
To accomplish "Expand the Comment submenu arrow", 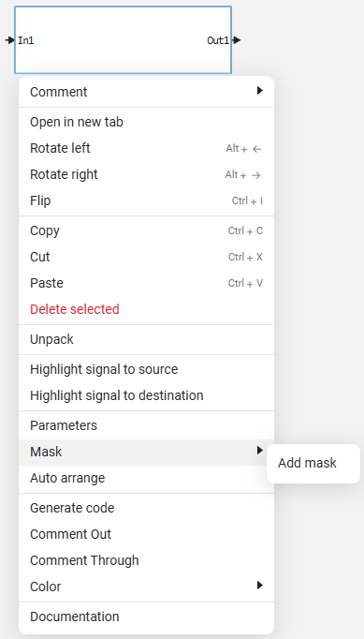I will [260, 91].
